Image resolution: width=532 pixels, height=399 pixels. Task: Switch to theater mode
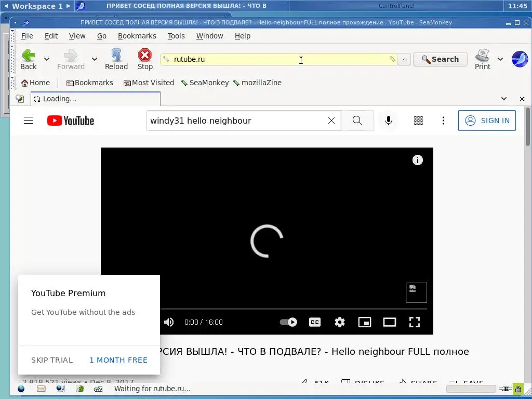tap(390, 322)
